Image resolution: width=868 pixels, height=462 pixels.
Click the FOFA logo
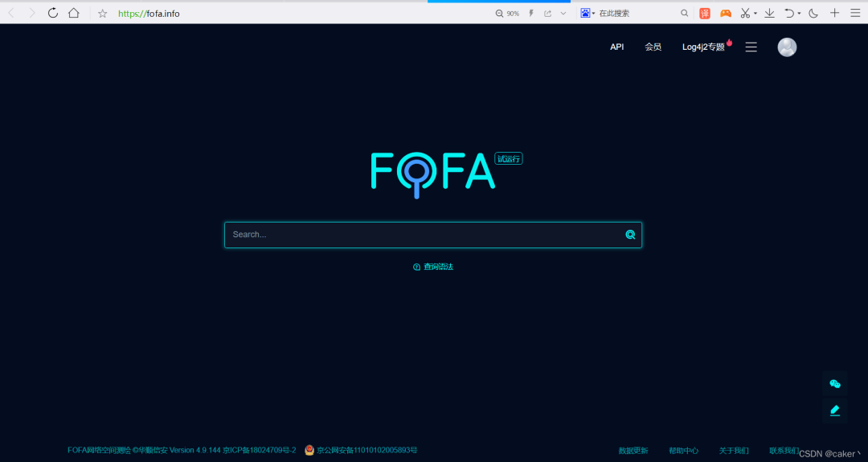tap(432, 174)
